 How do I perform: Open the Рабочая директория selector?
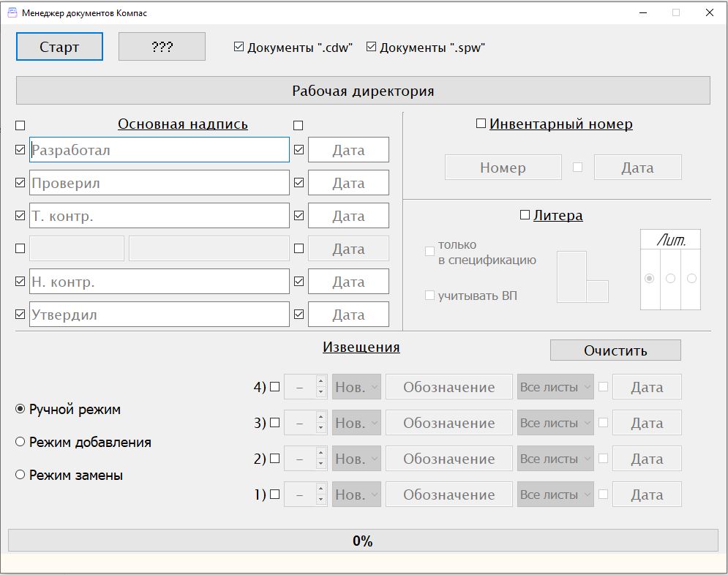363,91
